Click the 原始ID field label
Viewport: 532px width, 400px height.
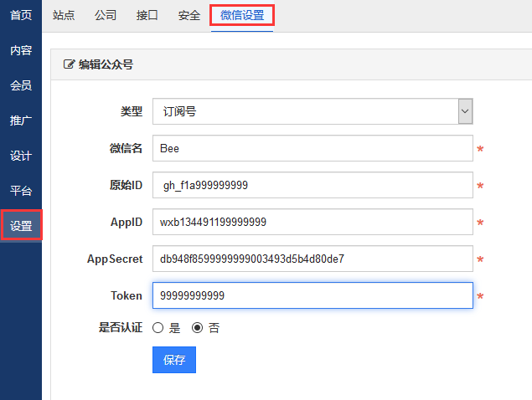tap(126, 185)
